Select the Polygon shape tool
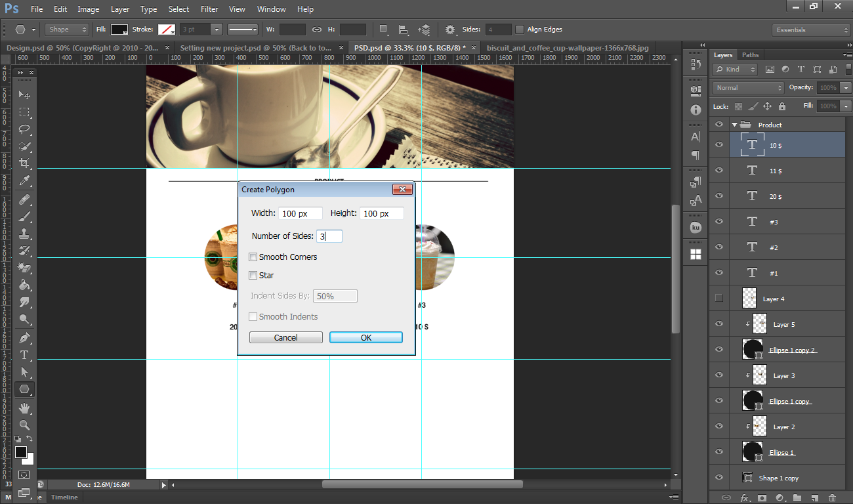The width and height of the screenshot is (853, 504). (24, 389)
